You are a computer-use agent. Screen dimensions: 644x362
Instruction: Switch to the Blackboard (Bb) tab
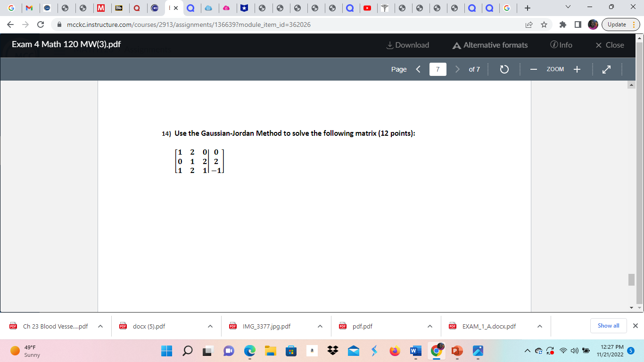tap(119, 8)
